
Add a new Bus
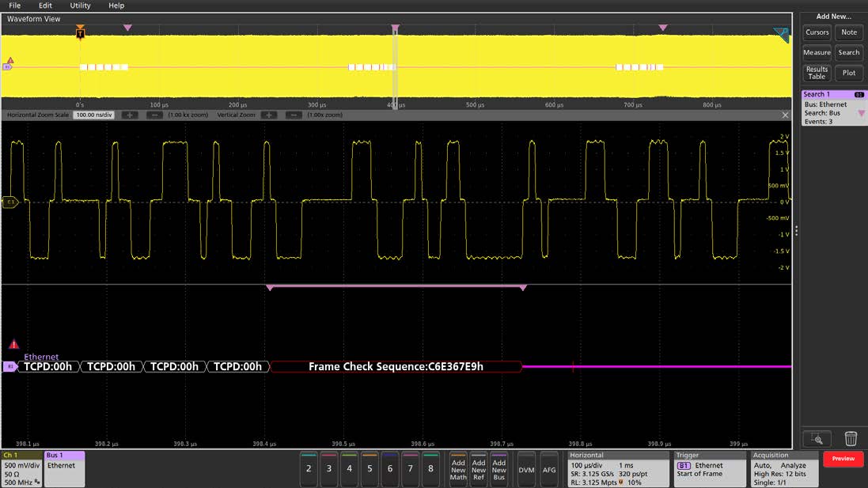pos(498,469)
